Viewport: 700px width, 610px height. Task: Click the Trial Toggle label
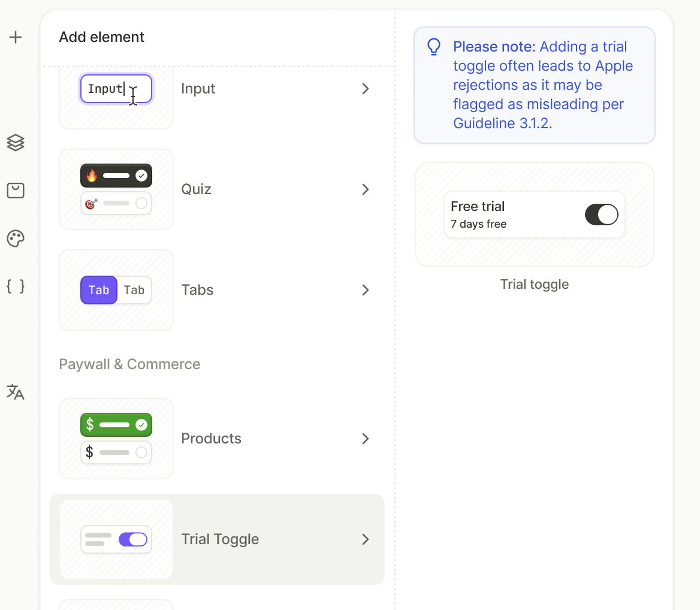(220, 539)
